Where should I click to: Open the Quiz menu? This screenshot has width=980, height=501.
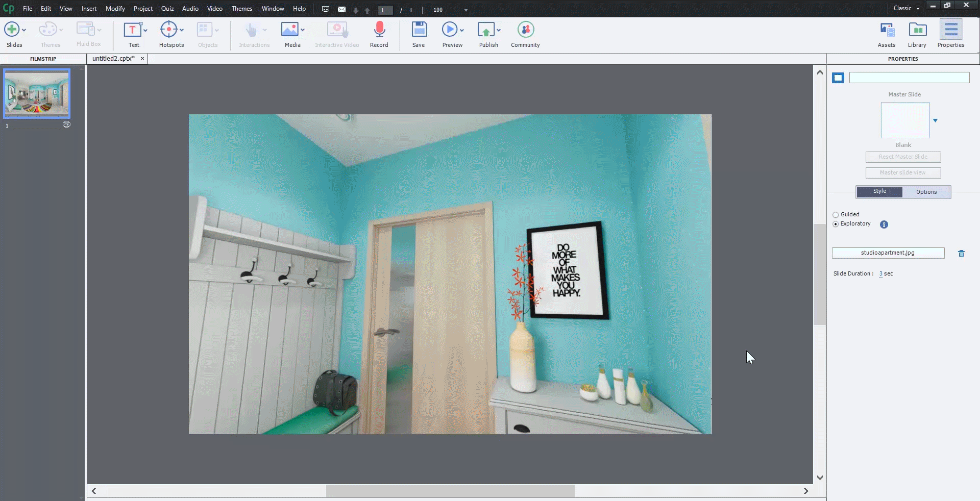coord(167,9)
